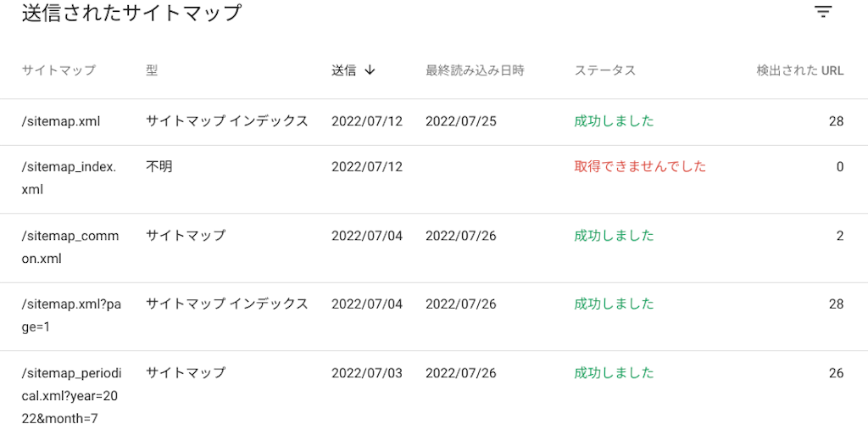Toggle sort arrow beside 送信 header
Image resolution: width=868 pixels, height=424 pixels.
pos(370,70)
